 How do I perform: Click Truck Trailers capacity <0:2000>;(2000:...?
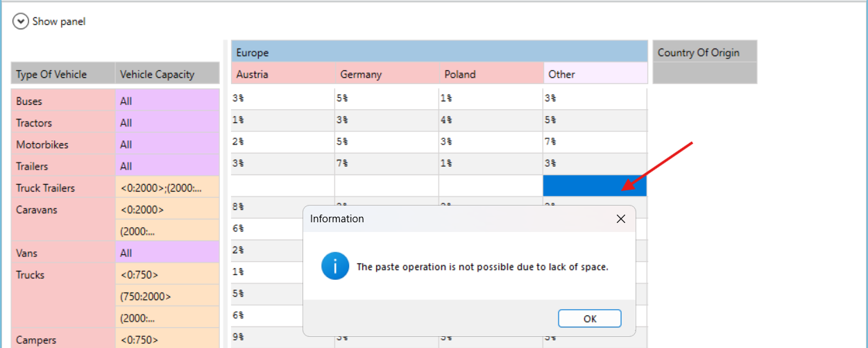click(x=167, y=188)
